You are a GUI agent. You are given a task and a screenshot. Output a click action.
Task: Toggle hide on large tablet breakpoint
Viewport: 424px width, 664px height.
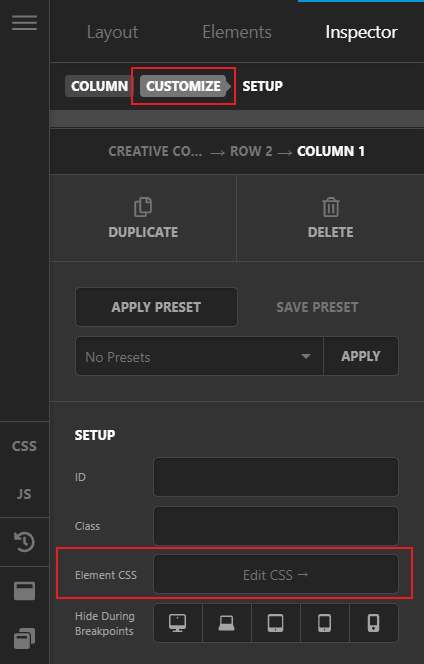coord(276,623)
